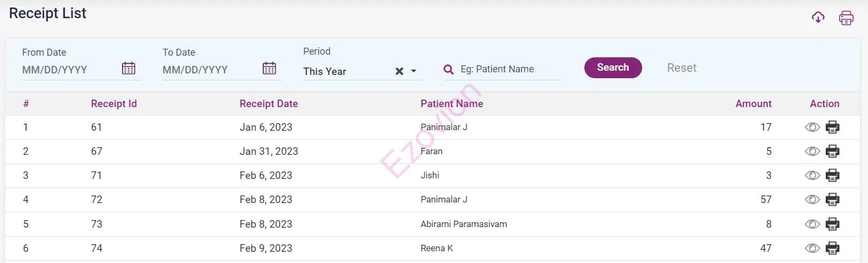Viewport: 868px width, 263px height.
Task: Expand the Period dropdown arrow
Action: [414, 71]
